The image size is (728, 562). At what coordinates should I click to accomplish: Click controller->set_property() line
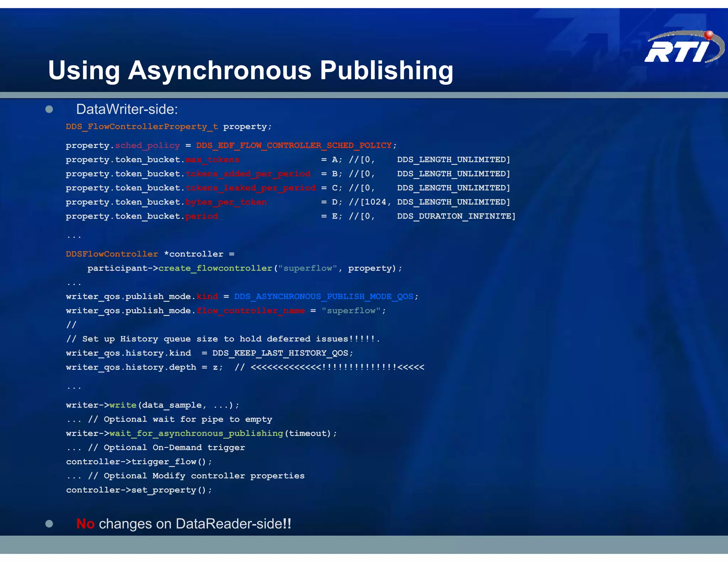(139, 490)
